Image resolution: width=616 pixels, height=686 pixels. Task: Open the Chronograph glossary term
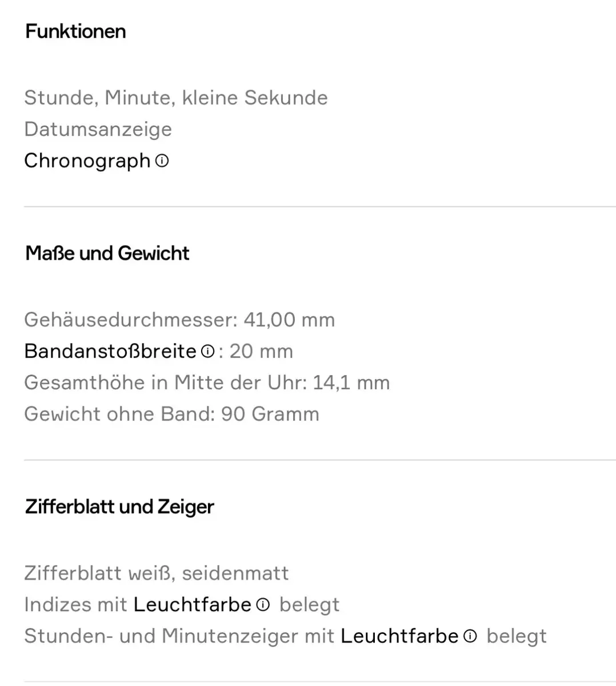(87, 161)
